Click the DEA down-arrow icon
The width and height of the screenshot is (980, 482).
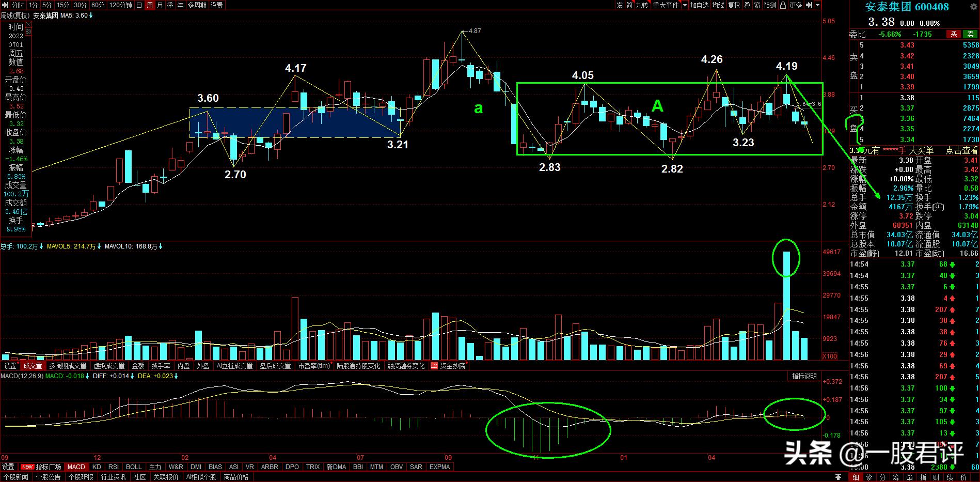coord(177,376)
